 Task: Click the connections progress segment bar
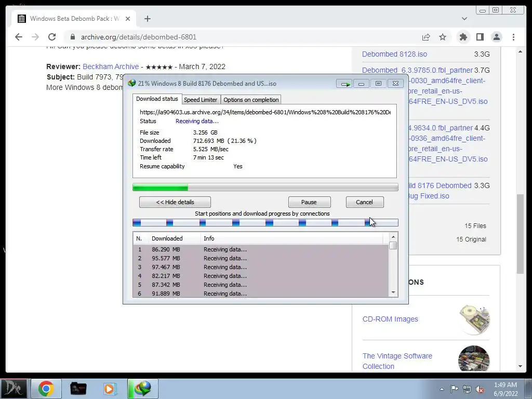coord(265,222)
